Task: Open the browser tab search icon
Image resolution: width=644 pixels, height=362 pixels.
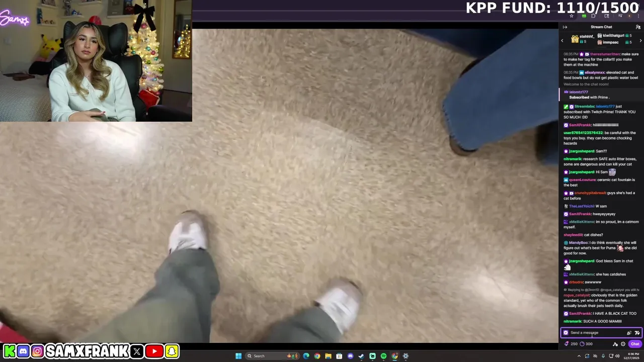Action: pos(607,16)
